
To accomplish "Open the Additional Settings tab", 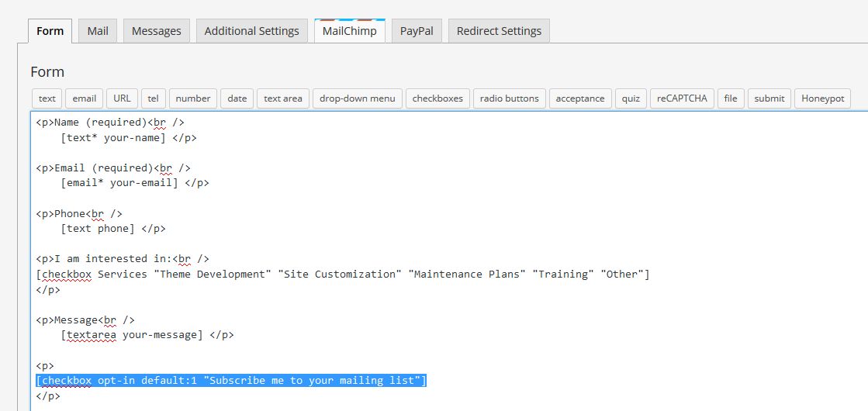I will tap(252, 31).
